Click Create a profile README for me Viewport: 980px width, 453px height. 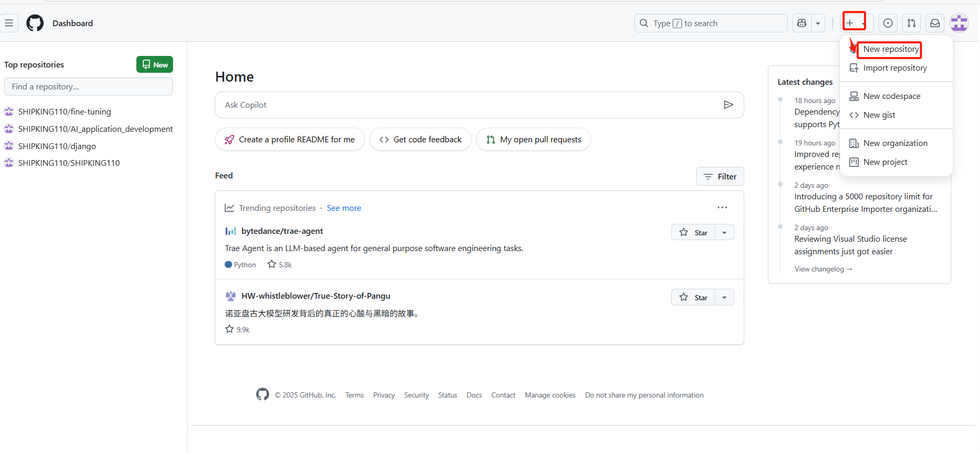tap(290, 139)
